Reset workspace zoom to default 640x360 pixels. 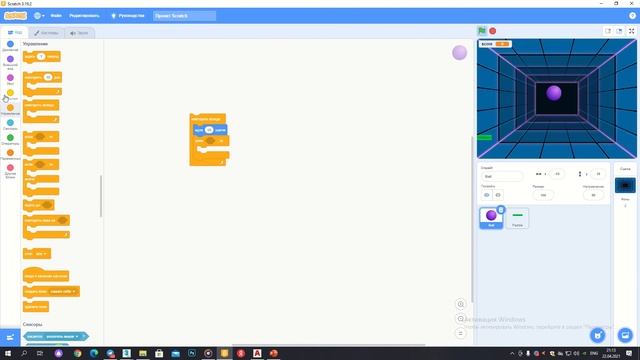coord(460,333)
